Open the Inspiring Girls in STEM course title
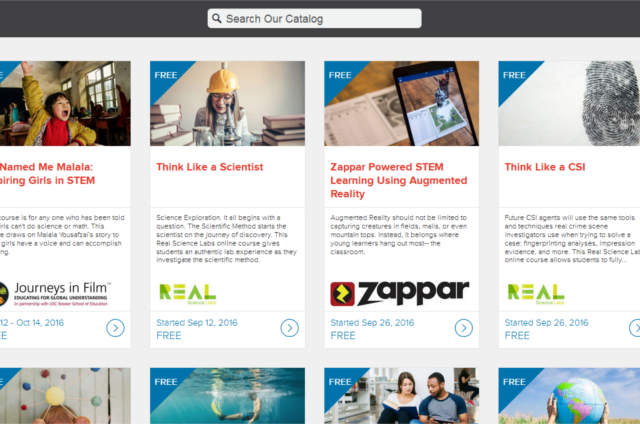 pyautogui.click(x=47, y=174)
